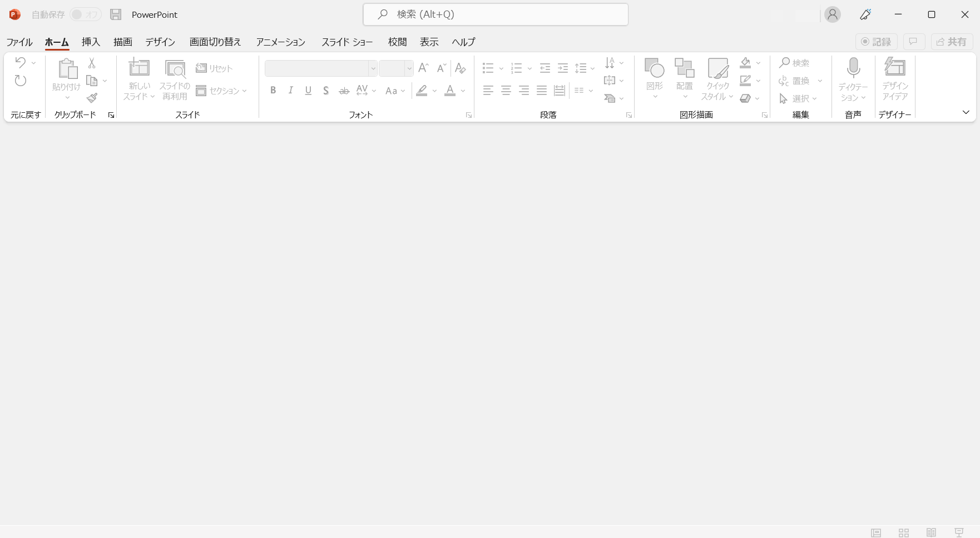The image size is (980, 538).
Task: Toggle Italic formatting
Action: pyautogui.click(x=290, y=91)
